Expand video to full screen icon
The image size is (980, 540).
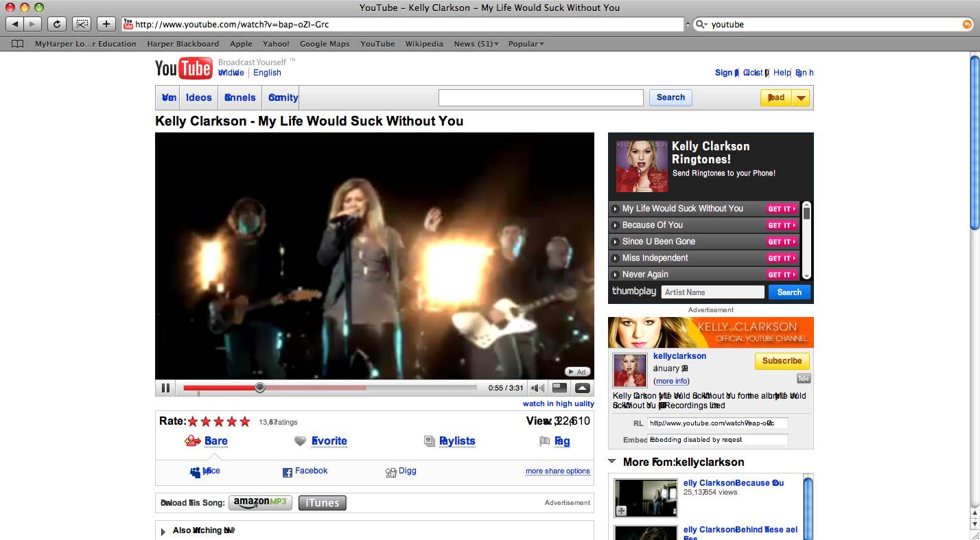click(582, 388)
